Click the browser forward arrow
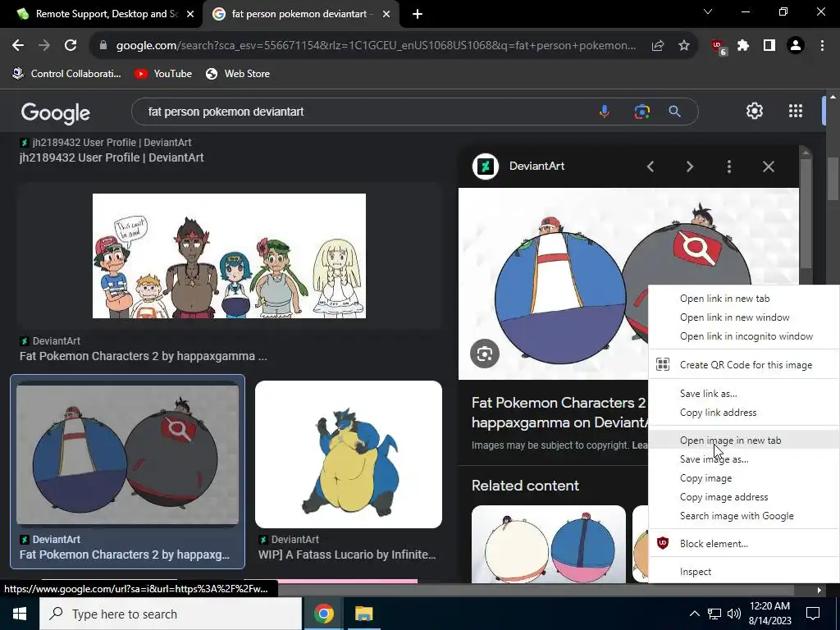 [x=44, y=46]
